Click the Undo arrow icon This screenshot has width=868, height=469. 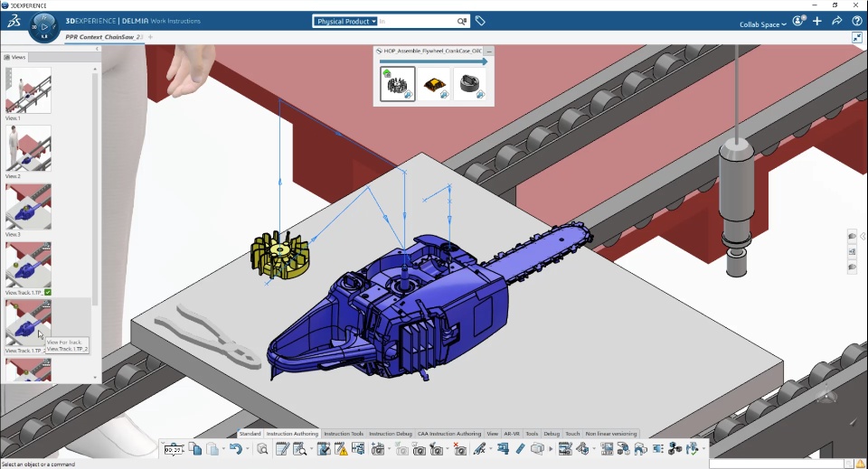click(236, 448)
